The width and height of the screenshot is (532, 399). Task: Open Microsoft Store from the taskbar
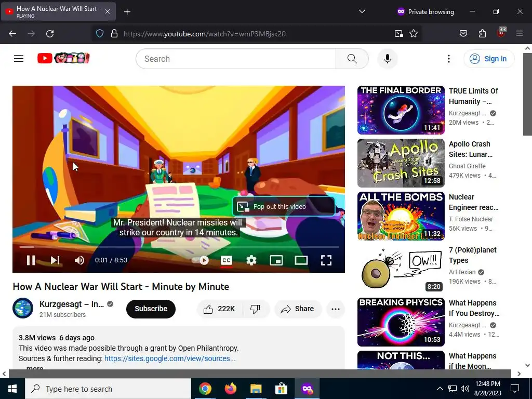281,389
